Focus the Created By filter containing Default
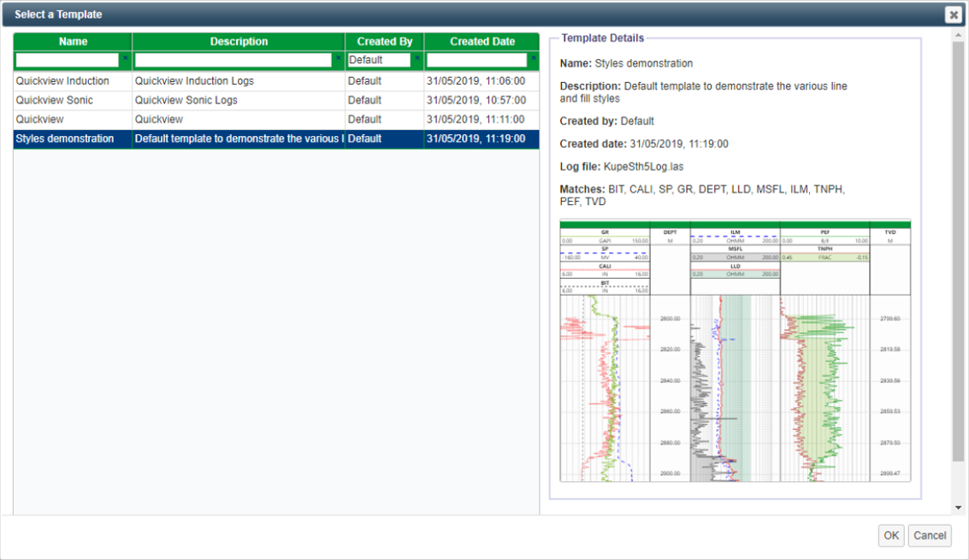This screenshot has height=560, width=969. pos(379,60)
